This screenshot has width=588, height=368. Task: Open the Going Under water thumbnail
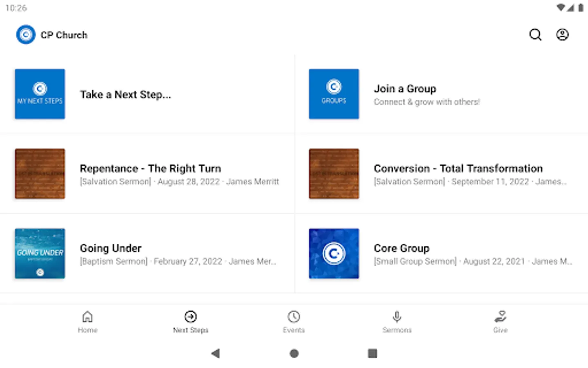click(x=40, y=254)
